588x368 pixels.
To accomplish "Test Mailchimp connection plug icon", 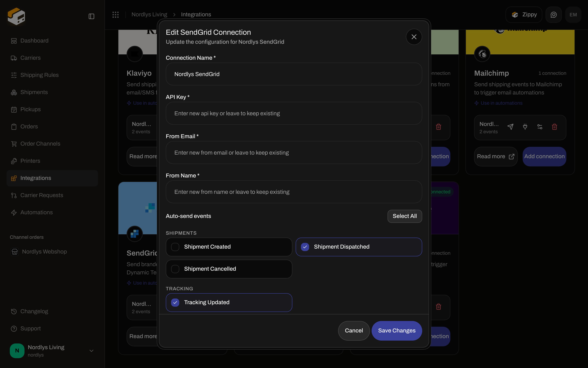I will pyautogui.click(x=525, y=127).
